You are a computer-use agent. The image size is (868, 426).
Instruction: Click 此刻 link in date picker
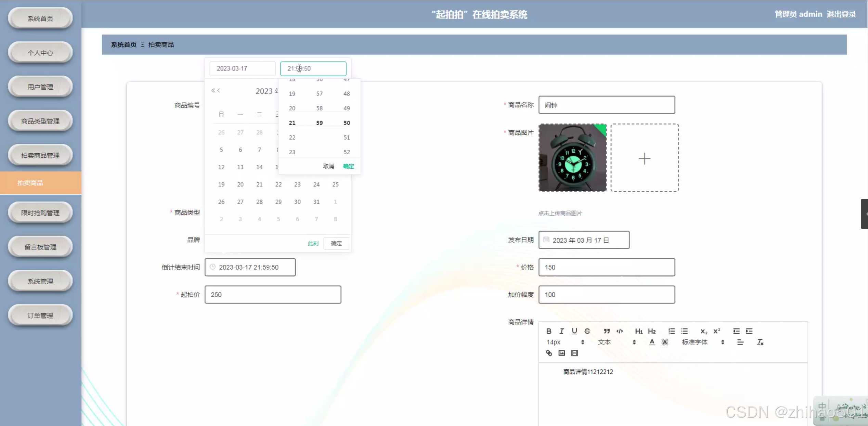313,243
